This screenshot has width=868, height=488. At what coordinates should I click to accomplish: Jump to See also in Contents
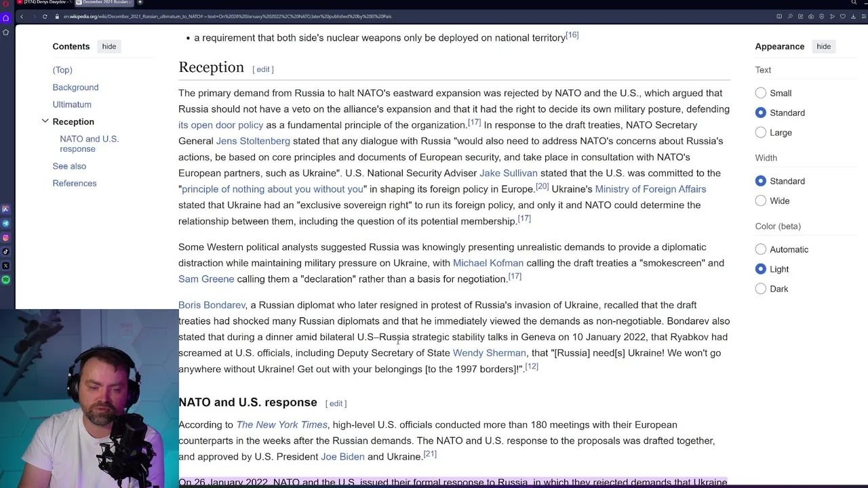[69, 166]
